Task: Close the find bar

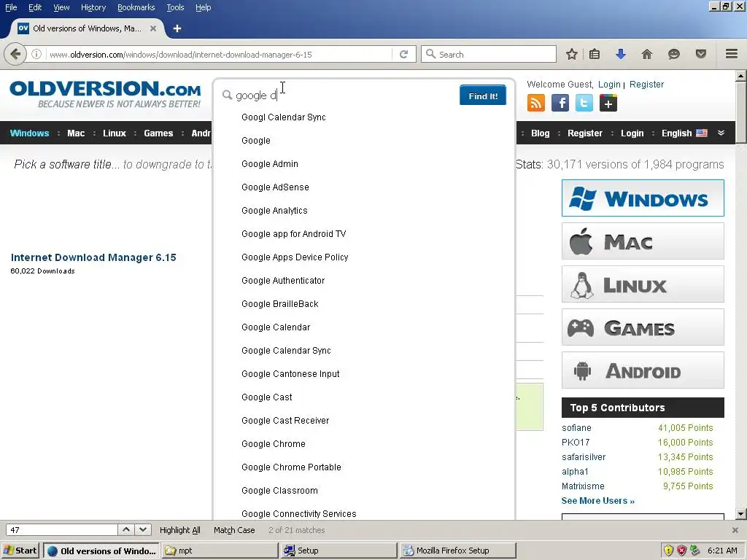Action: [735, 530]
